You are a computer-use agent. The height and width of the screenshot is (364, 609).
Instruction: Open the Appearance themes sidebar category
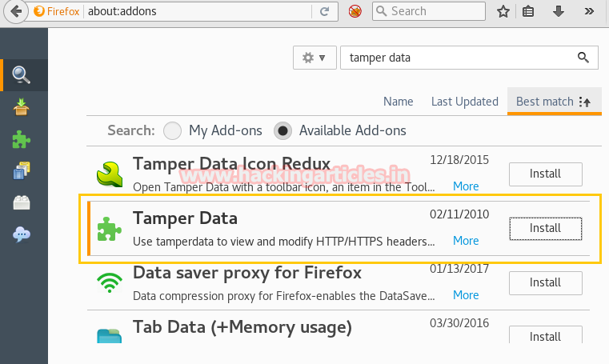[22, 170]
